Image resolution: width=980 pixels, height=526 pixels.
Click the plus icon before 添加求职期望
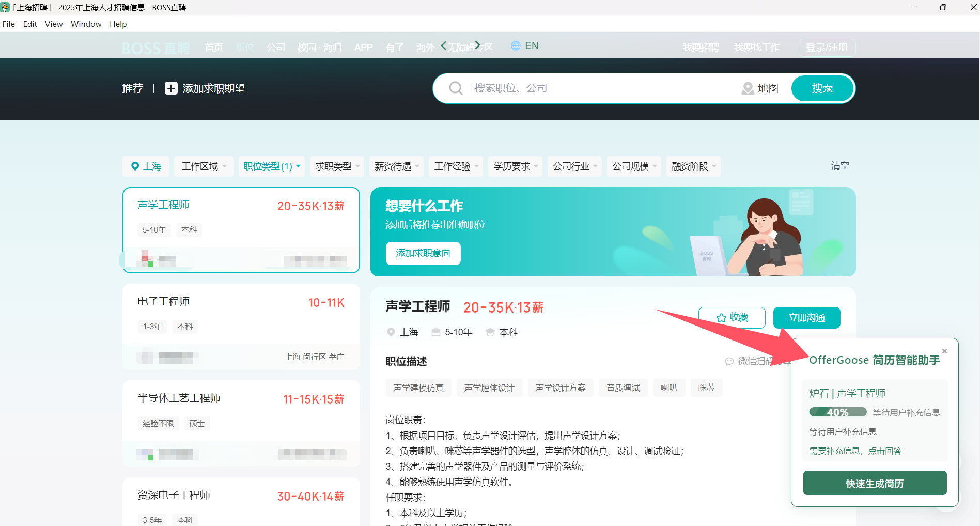tap(171, 88)
